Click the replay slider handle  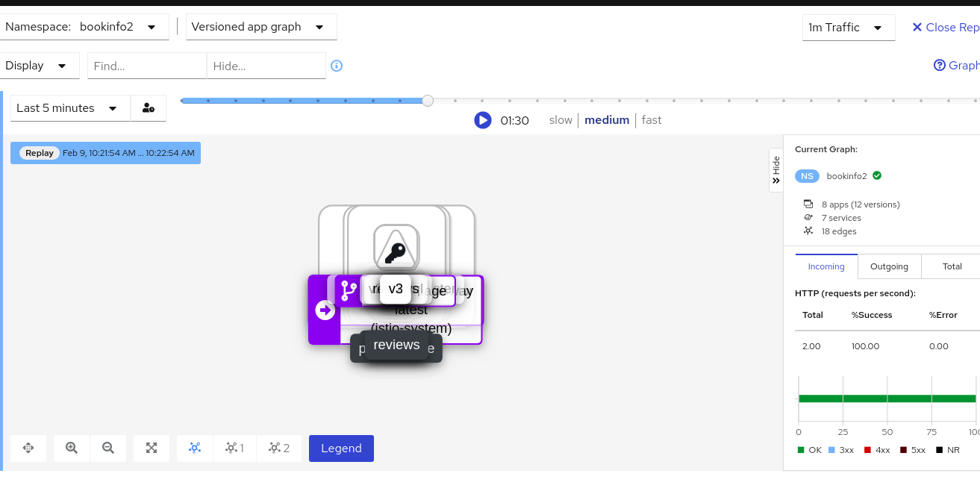pos(428,101)
